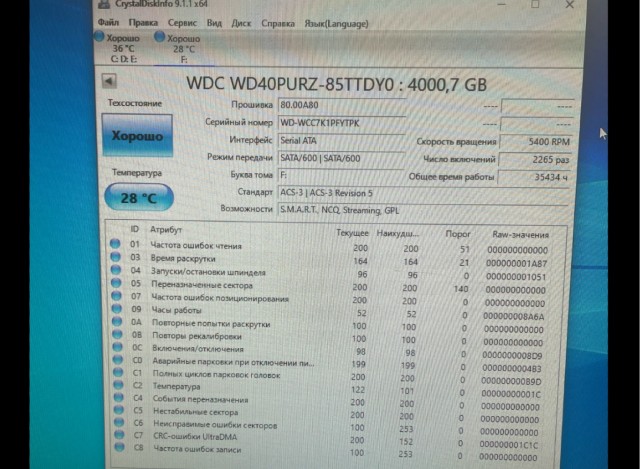Click the status icon for attribute C5
This screenshot has height=469, width=640.
click(119, 409)
